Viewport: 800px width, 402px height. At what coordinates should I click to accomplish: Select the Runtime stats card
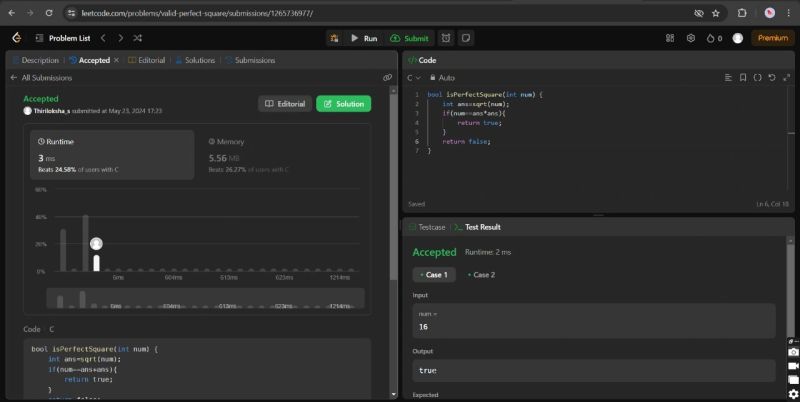pos(112,155)
